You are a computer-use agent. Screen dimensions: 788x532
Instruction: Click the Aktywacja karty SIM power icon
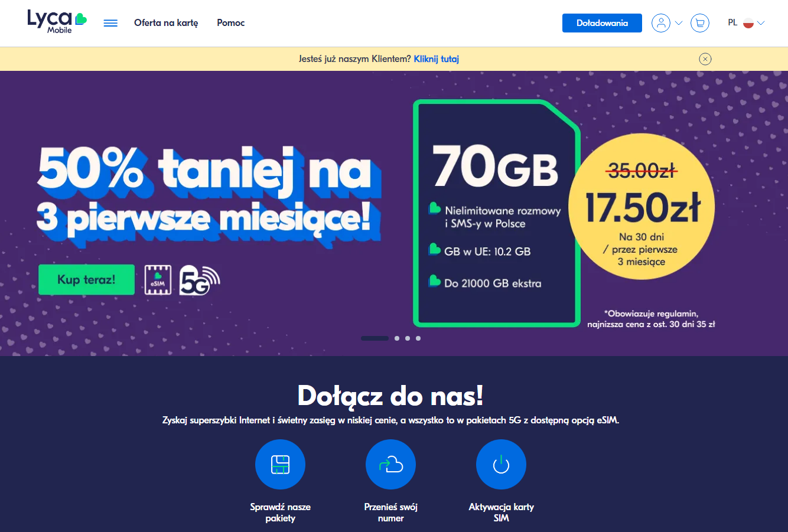tap(501, 465)
